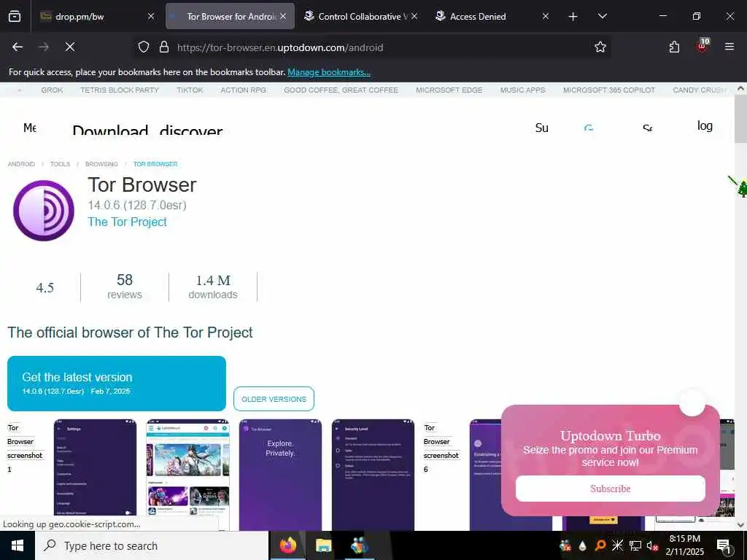Click Get the latest version button
Screen dimensions: 747x560
point(116,384)
